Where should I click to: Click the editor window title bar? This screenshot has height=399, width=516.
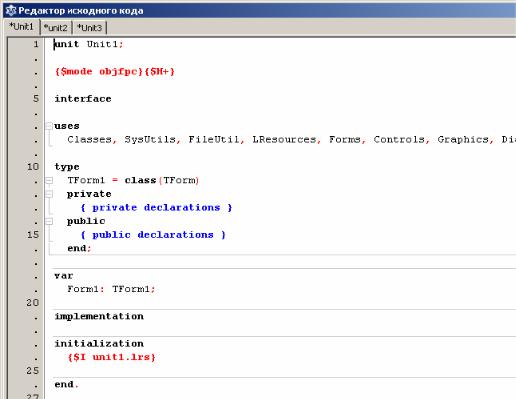pos(259,11)
